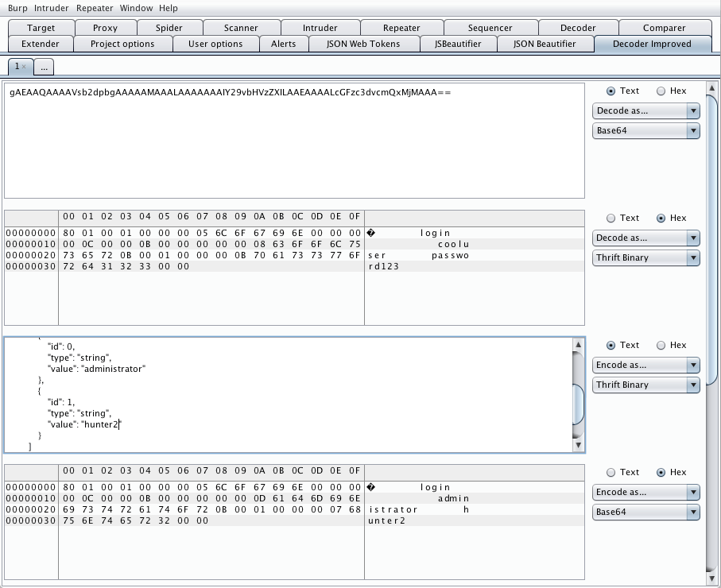Open the Burp menu in the menu bar
This screenshot has height=588, width=721.
pyautogui.click(x=17, y=8)
